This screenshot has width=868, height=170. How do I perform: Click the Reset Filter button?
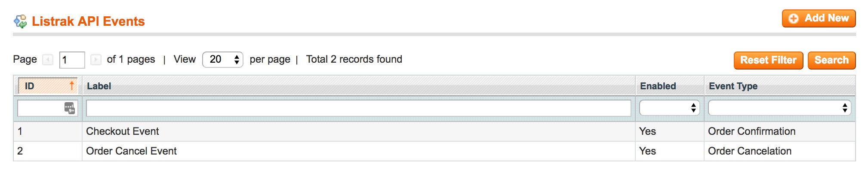[768, 60]
